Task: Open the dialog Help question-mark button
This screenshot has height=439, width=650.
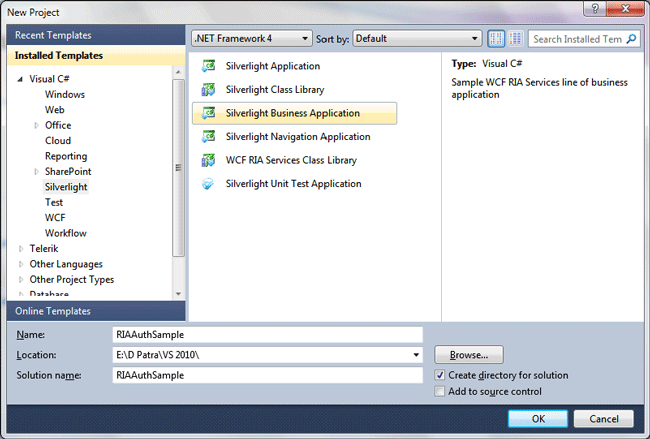Action: [595, 8]
